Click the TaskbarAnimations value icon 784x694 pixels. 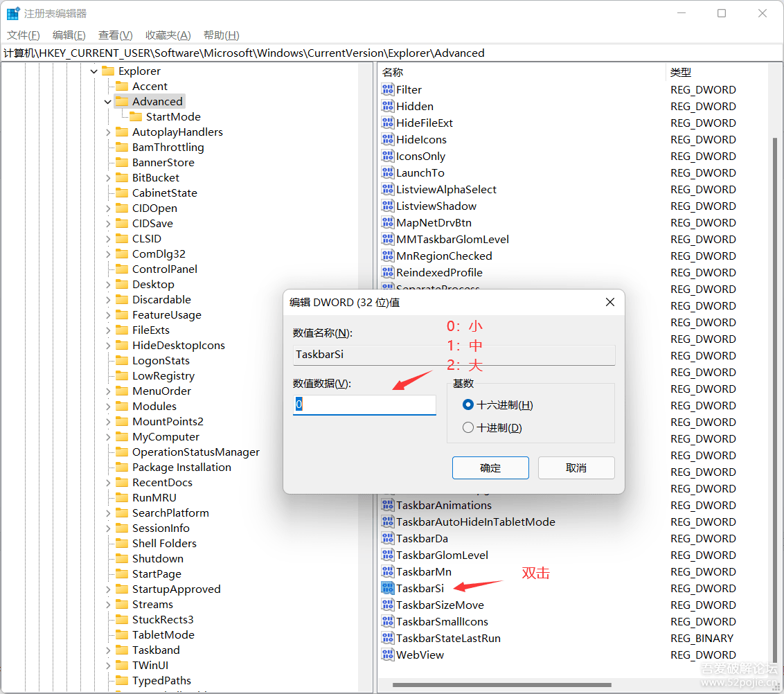click(388, 505)
